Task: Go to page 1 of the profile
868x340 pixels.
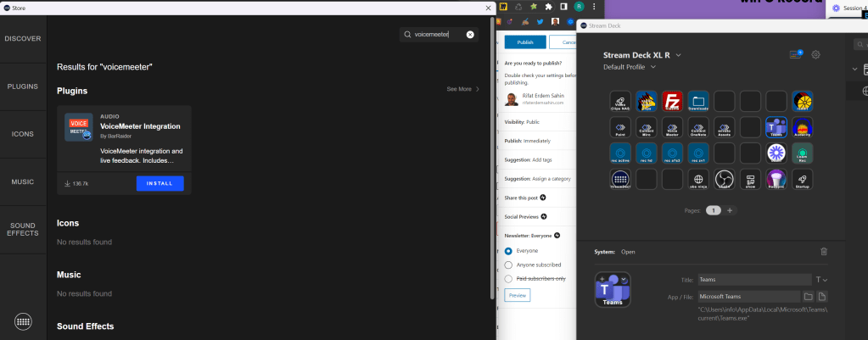Action: coord(714,210)
